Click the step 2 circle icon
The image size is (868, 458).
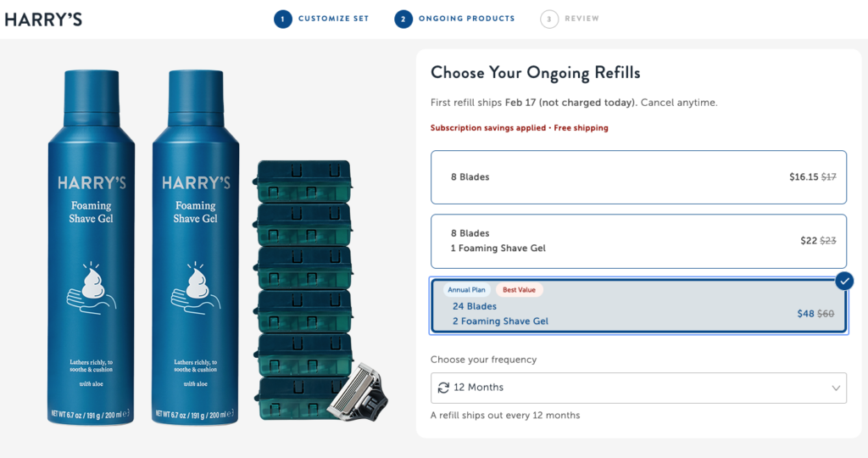[403, 19]
